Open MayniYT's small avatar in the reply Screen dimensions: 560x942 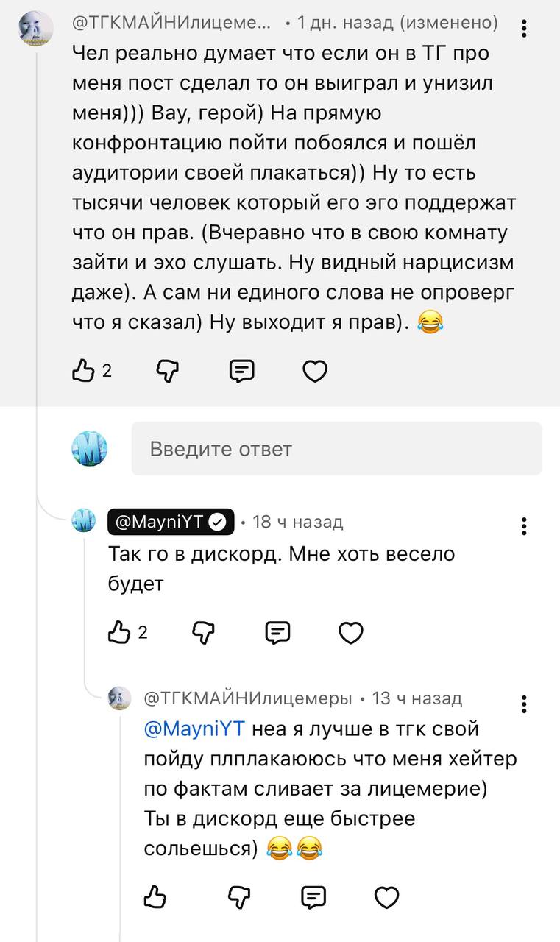(84, 522)
